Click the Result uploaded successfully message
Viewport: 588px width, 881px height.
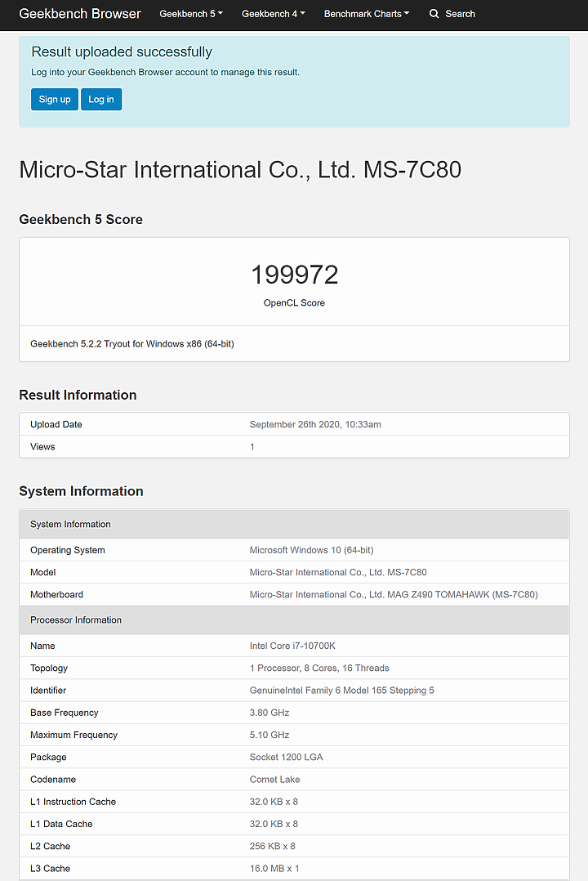click(x=122, y=51)
